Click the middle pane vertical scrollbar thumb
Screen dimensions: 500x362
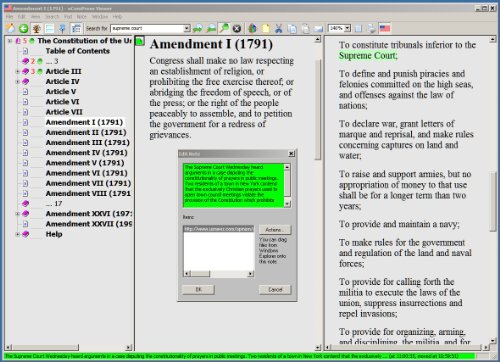click(x=318, y=110)
